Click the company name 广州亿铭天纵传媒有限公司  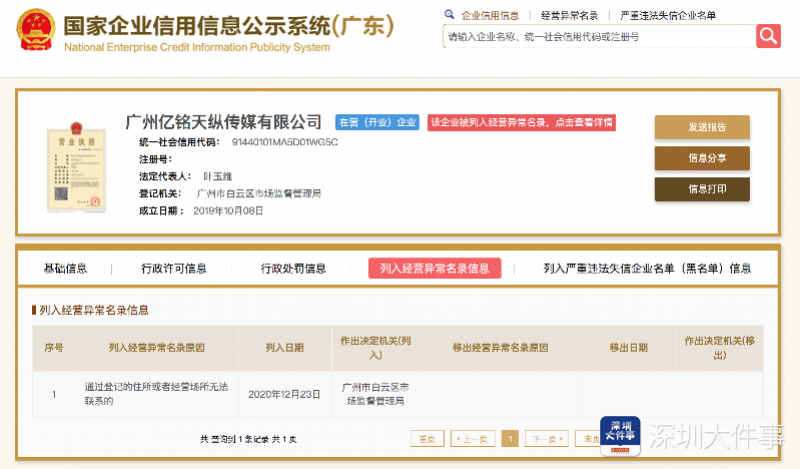coord(223,122)
